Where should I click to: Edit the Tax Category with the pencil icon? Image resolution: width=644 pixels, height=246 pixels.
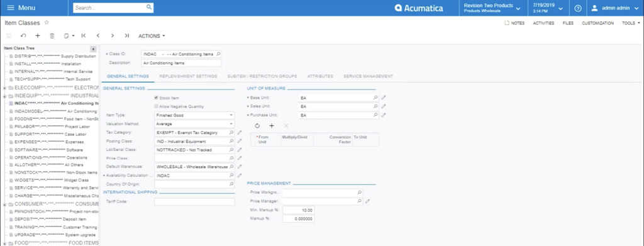240,133
